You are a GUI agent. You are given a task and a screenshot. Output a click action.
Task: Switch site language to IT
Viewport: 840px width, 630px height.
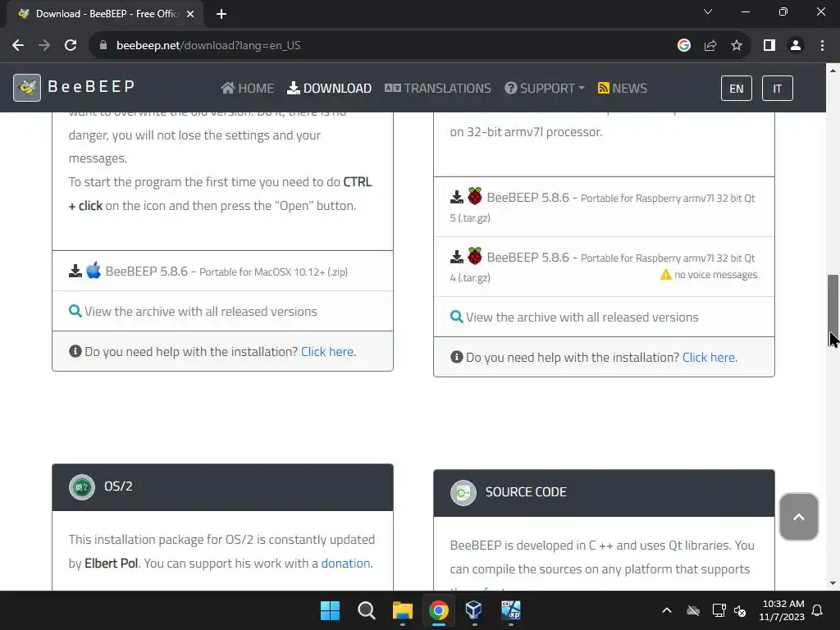point(777,89)
